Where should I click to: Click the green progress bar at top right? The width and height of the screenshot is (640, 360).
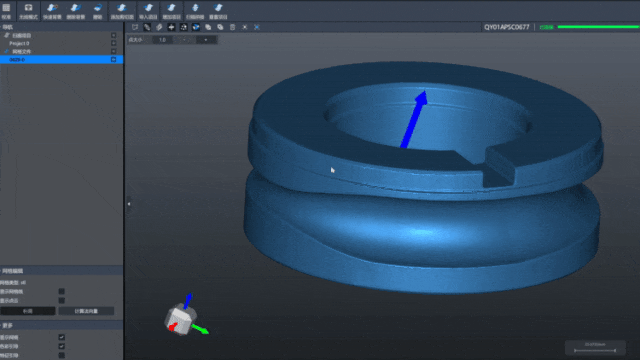[598, 27]
